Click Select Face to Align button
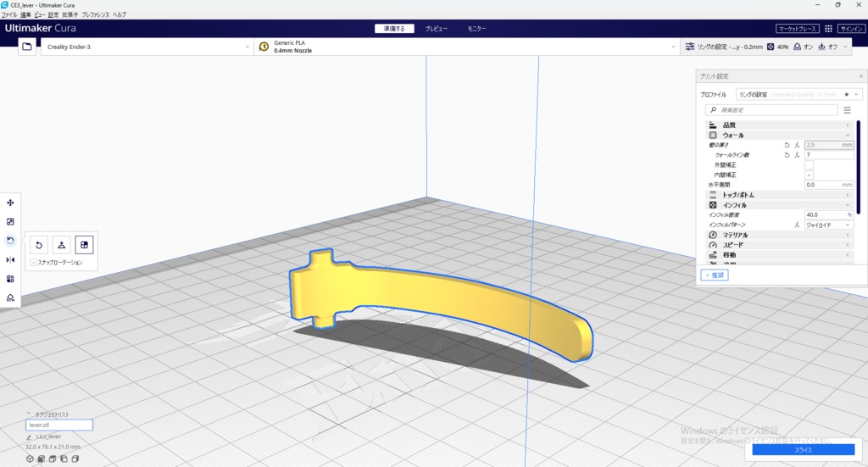Viewport: 868px width, 467px height. [84, 245]
